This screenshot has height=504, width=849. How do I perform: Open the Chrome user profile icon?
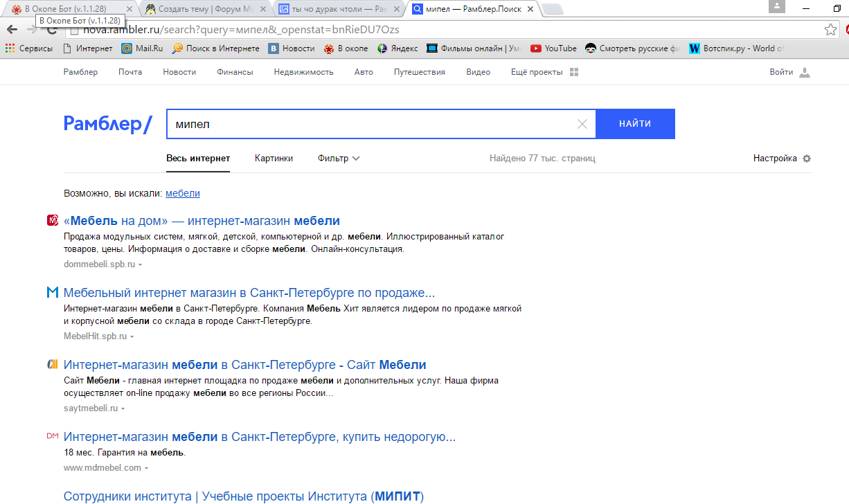tap(778, 6)
